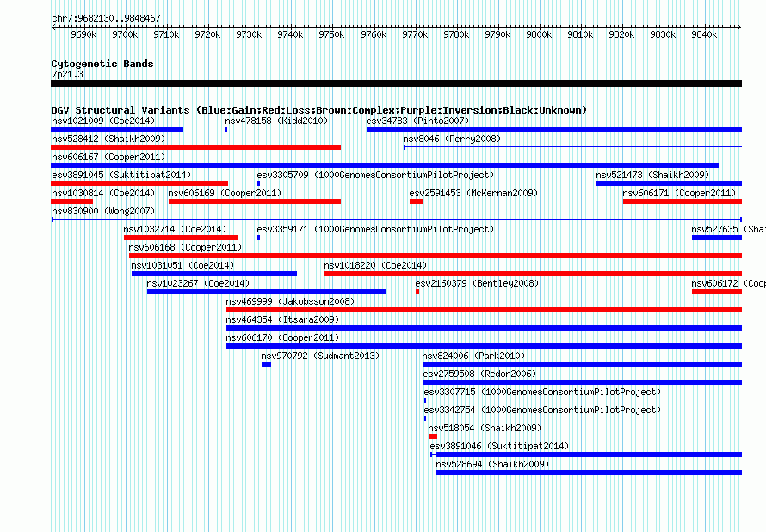Open the nsv606172 variant label
Viewport: 766px width, 532px height.
728,283
